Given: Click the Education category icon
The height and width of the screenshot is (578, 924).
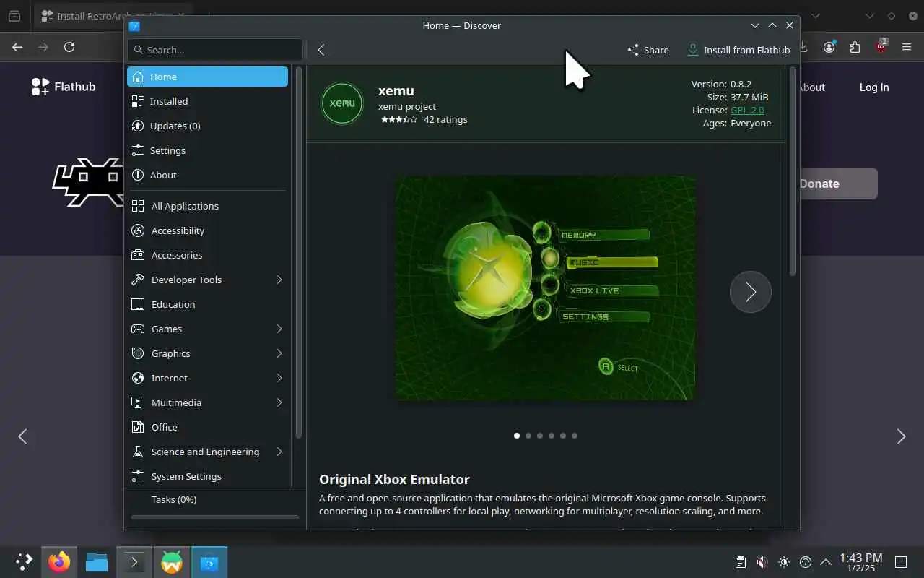Looking at the screenshot, I should [x=138, y=304].
